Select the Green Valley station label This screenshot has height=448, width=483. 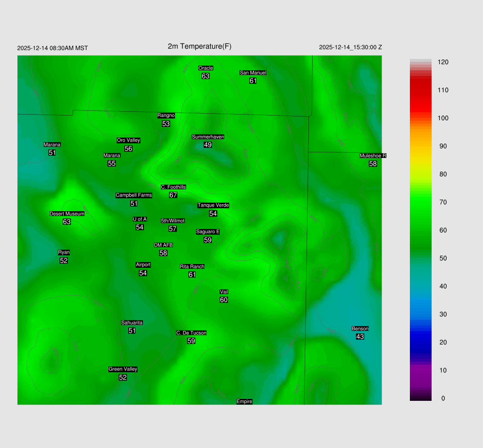(x=123, y=369)
